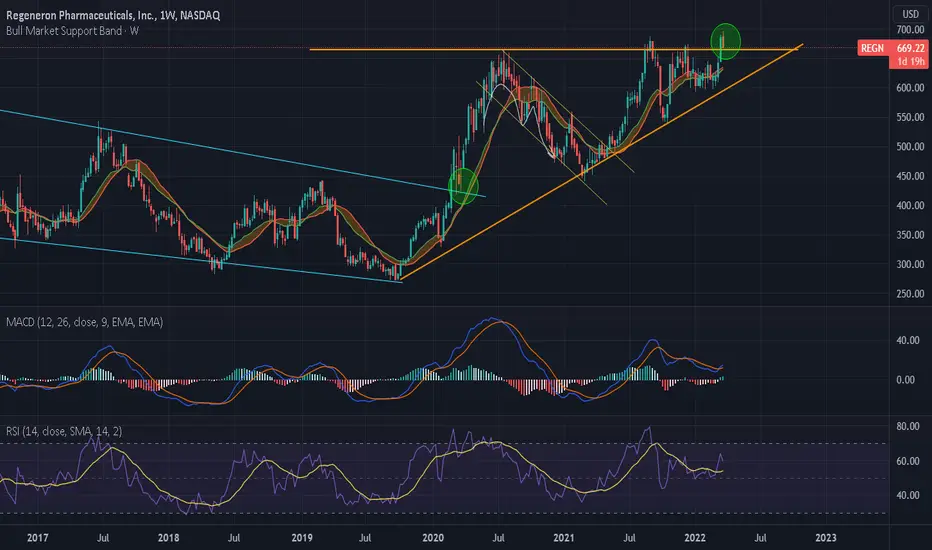Select the orange horizontal resistance line

click(x=553, y=49)
